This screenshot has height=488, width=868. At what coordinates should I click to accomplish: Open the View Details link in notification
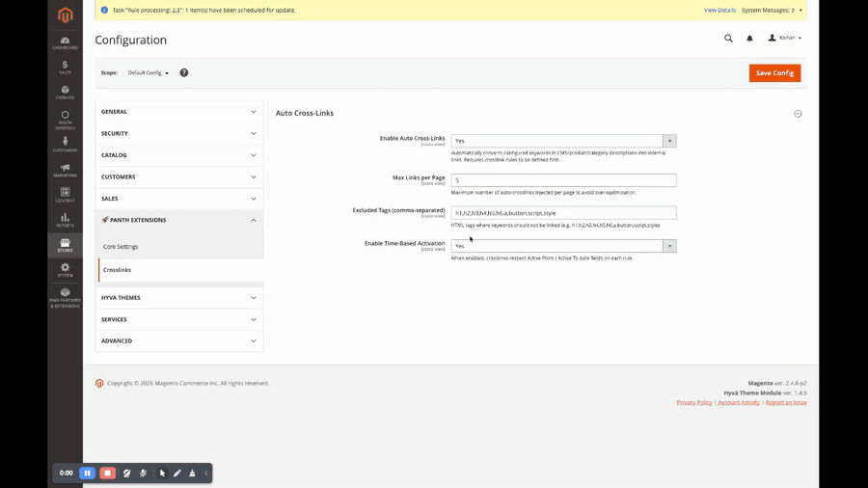[x=719, y=11]
